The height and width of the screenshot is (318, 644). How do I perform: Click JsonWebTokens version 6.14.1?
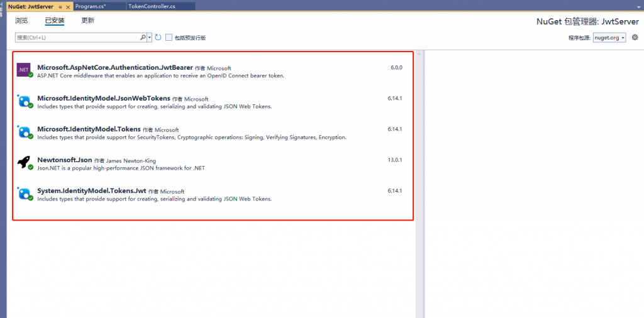[395, 99]
